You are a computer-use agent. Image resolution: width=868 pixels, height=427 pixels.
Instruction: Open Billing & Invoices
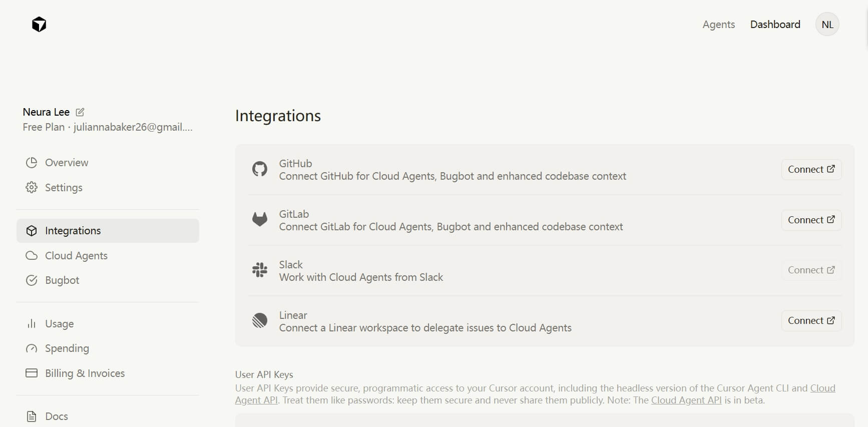point(85,373)
